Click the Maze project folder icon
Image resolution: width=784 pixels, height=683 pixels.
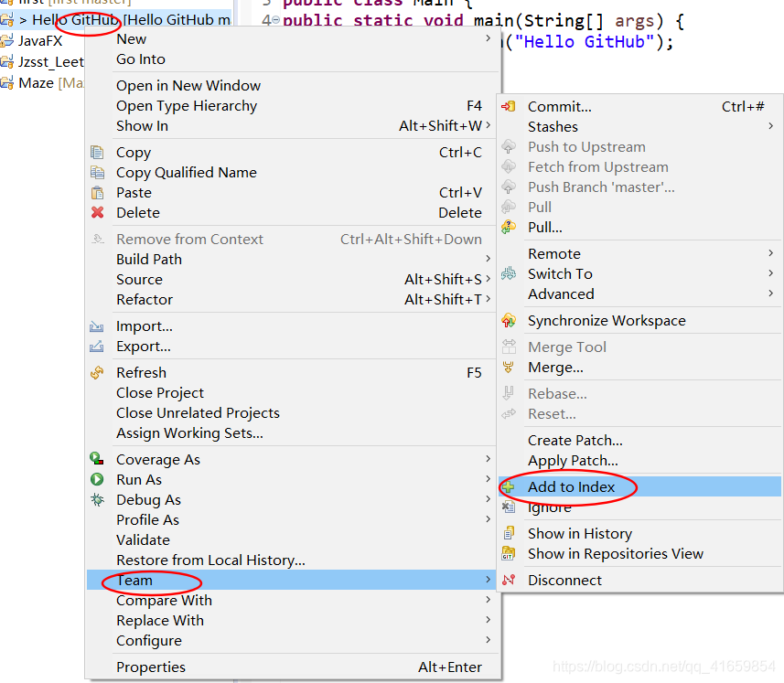click(x=7, y=82)
